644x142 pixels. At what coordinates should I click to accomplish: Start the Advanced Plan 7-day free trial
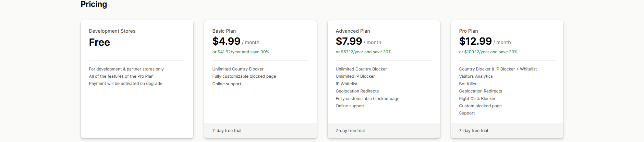[350, 131]
